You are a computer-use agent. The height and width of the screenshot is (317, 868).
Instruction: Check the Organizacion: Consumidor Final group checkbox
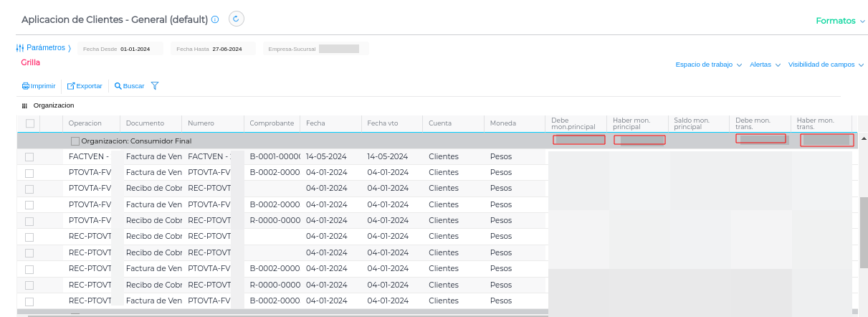click(75, 141)
